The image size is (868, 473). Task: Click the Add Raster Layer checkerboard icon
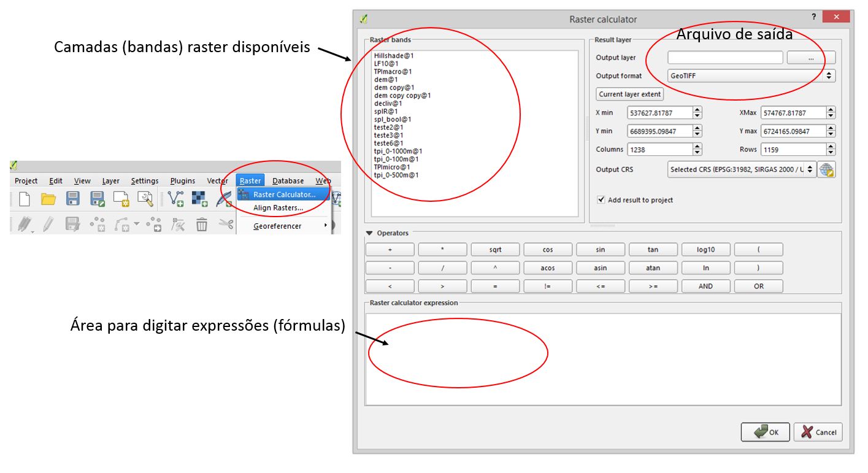[199, 198]
